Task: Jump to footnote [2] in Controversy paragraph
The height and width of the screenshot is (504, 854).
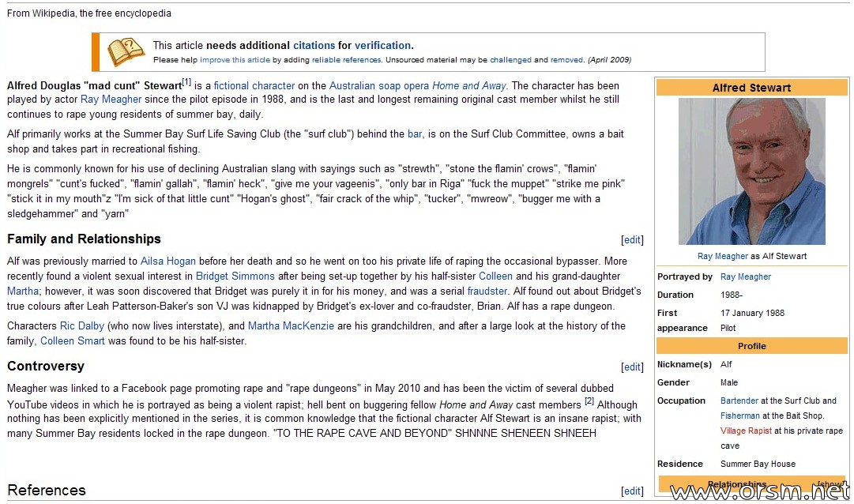Action: [589, 401]
